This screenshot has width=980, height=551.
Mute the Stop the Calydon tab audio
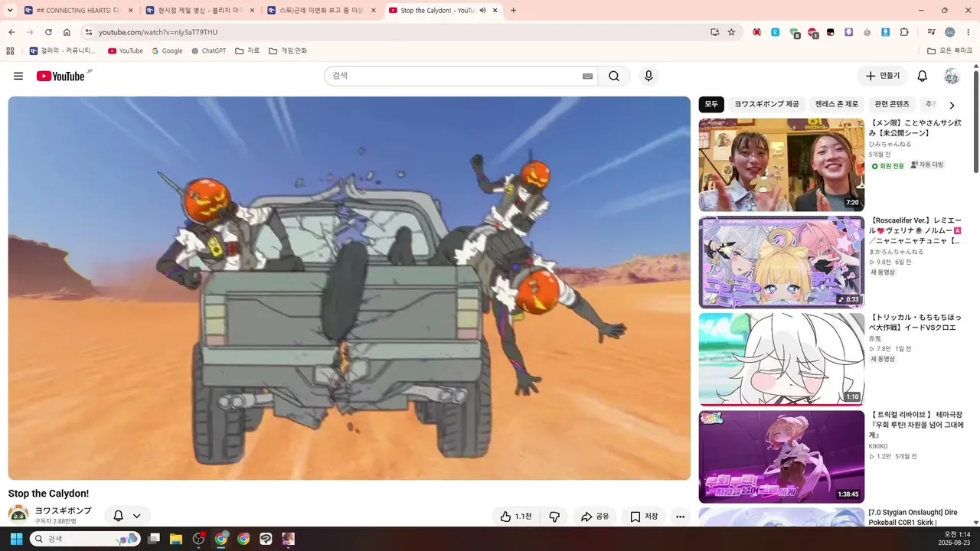click(x=483, y=11)
